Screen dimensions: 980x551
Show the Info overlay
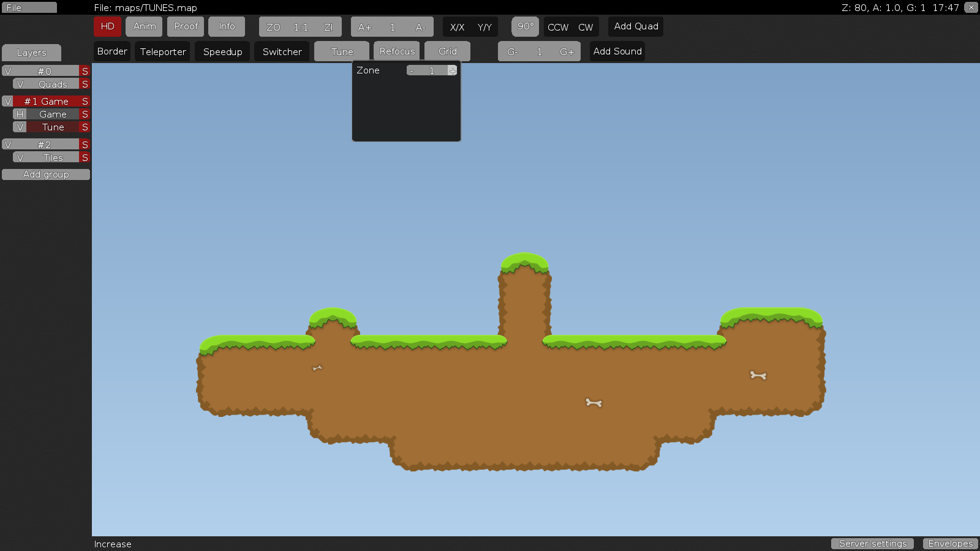(227, 26)
